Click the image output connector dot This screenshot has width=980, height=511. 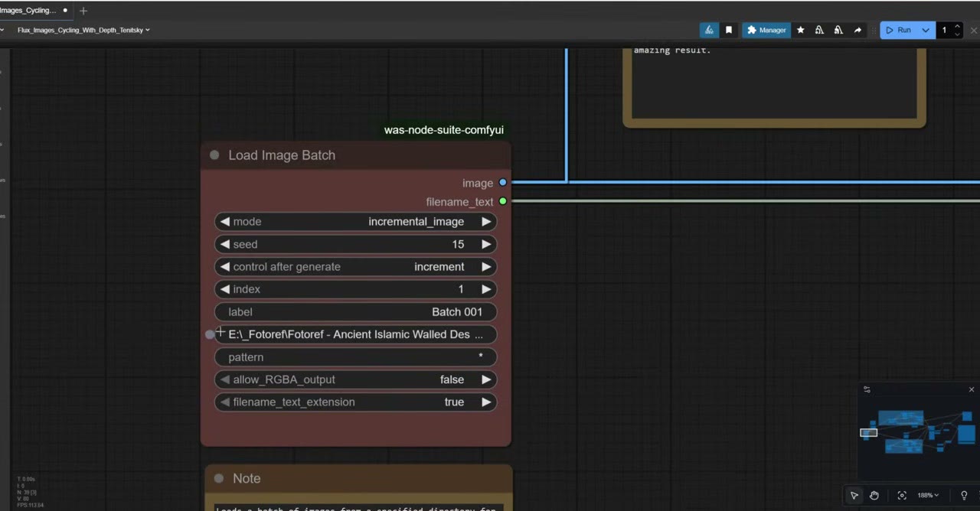click(x=502, y=183)
